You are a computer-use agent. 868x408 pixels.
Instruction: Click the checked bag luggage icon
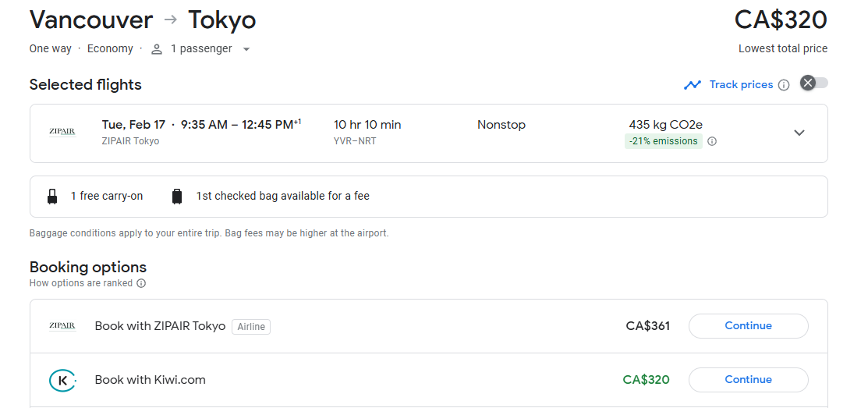tap(176, 197)
